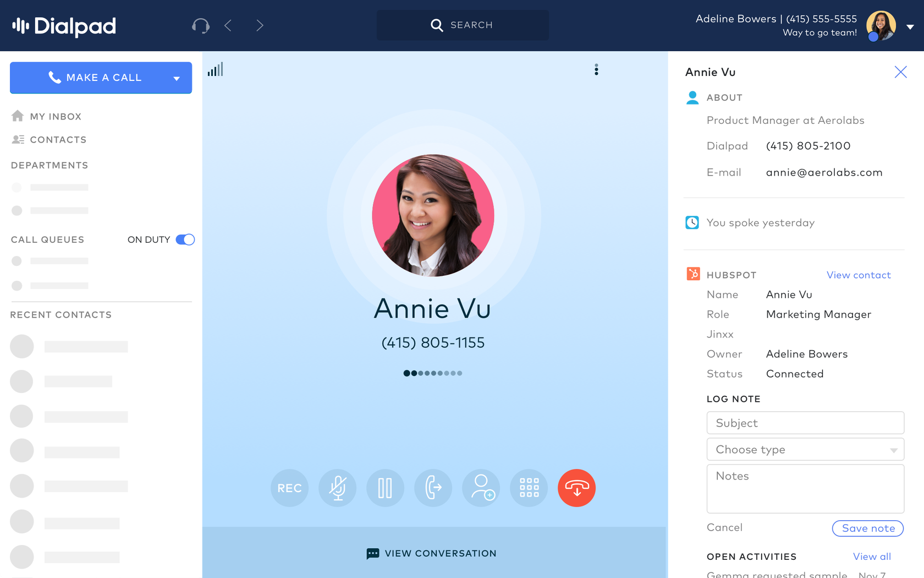Click the clock history icon
The image size is (924, 578).
(x=692, y=222)
